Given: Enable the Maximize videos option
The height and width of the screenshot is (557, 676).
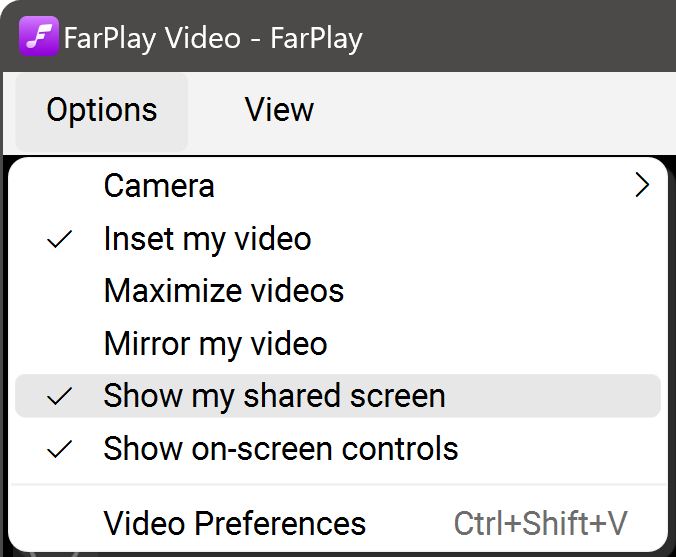Looking at the screenshot, I should [224, 291].
